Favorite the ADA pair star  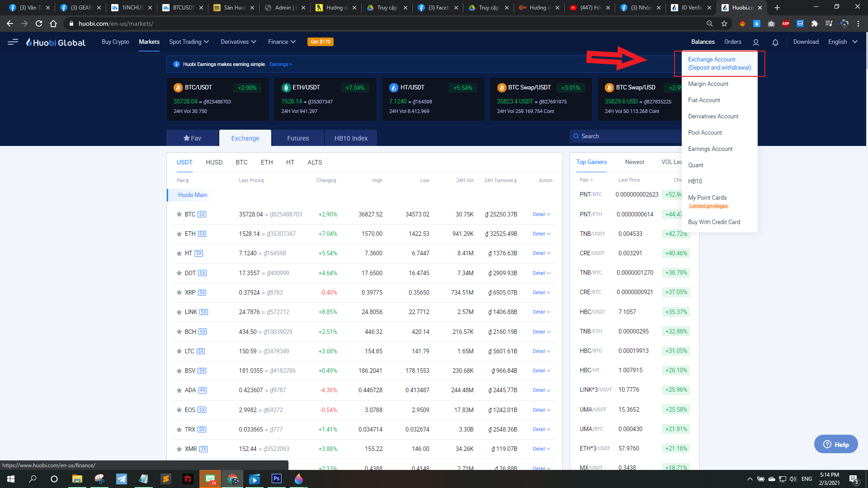click(179, 390)
